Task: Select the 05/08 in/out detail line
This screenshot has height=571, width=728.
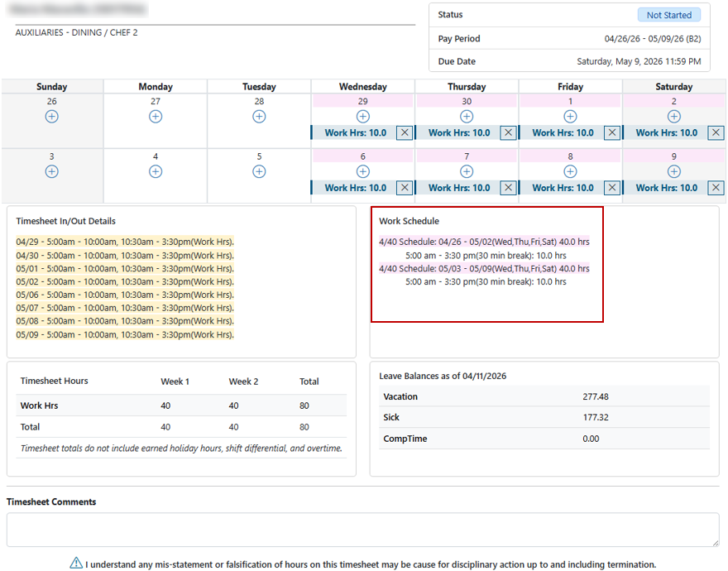Action: click(125, 321)
